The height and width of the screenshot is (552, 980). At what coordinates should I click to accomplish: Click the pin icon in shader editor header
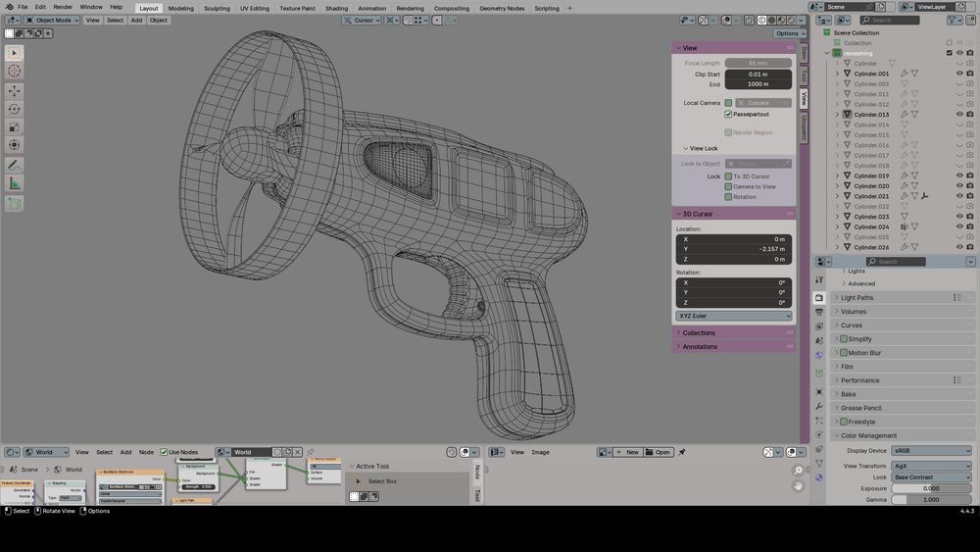click(310, 452)
